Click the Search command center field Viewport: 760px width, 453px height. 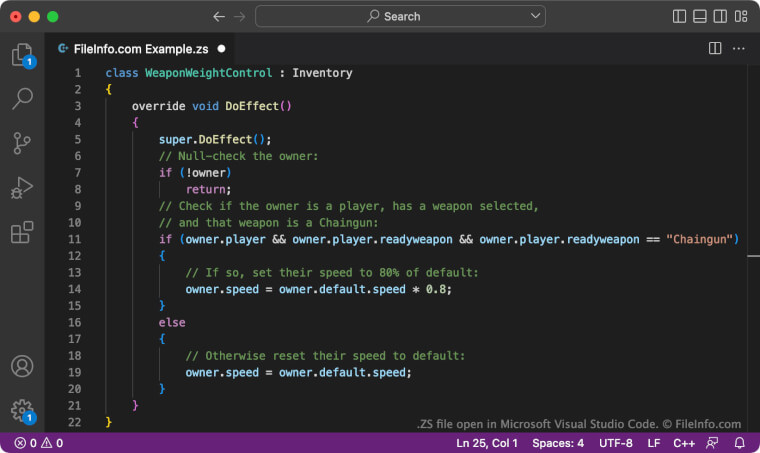[402, 17]
